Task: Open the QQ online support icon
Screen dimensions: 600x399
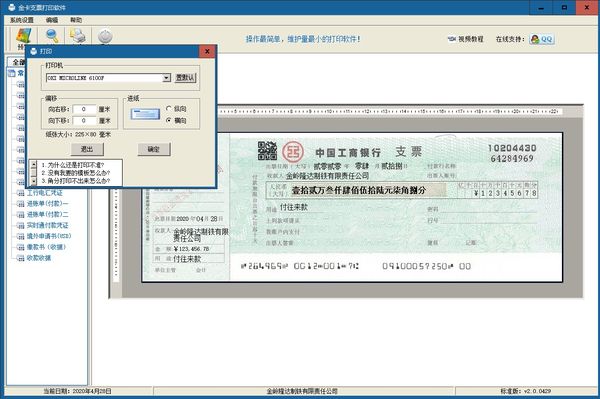Action: coord(542,39)
